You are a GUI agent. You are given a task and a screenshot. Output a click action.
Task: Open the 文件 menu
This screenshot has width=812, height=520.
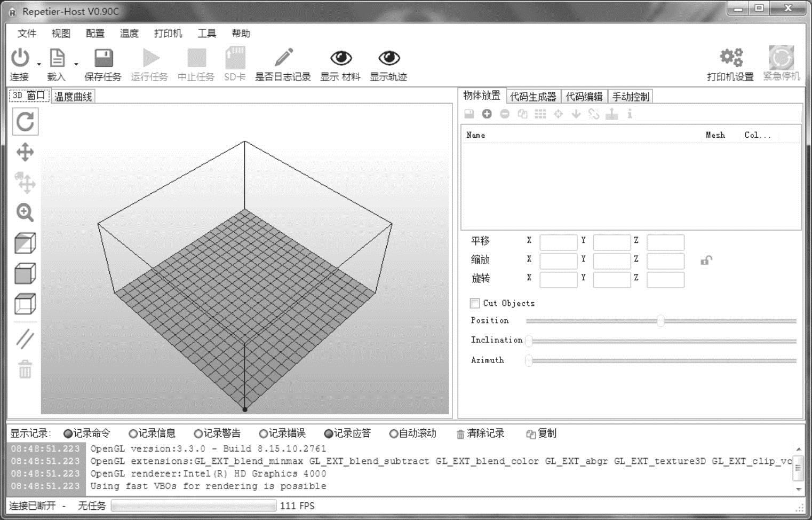tap(27, 33)
